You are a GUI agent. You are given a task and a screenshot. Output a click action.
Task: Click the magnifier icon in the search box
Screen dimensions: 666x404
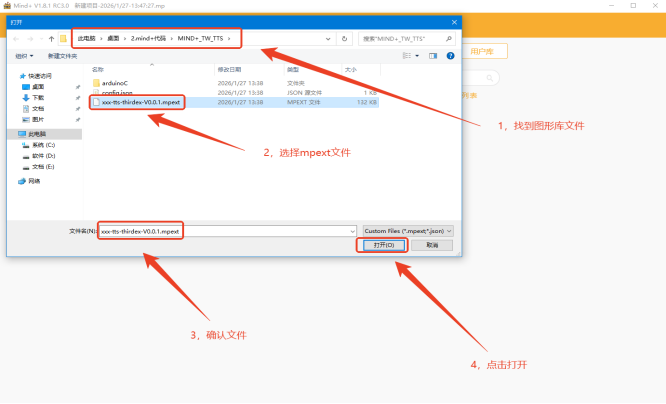coord(449,39)
